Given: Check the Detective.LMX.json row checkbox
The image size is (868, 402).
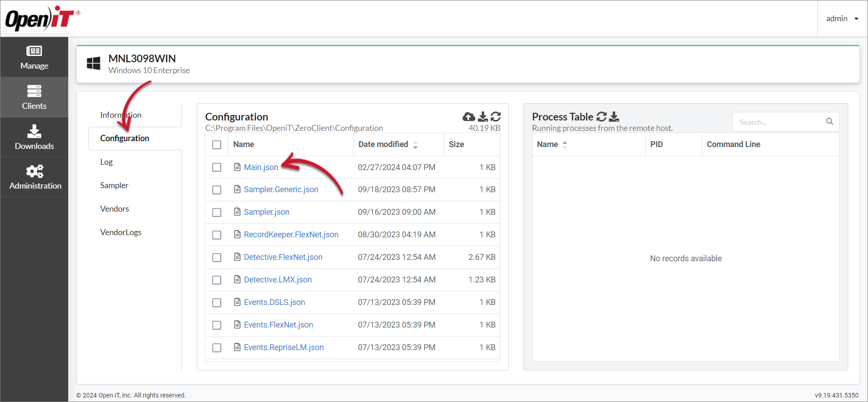Looking at the screenshot, I should click(217, 280).
